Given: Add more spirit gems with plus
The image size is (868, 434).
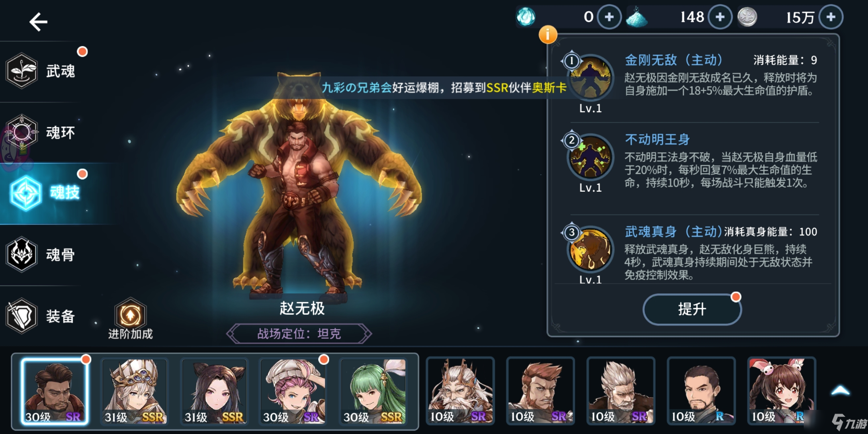Looking at the screenshot, I should click(x=609, y=17).
